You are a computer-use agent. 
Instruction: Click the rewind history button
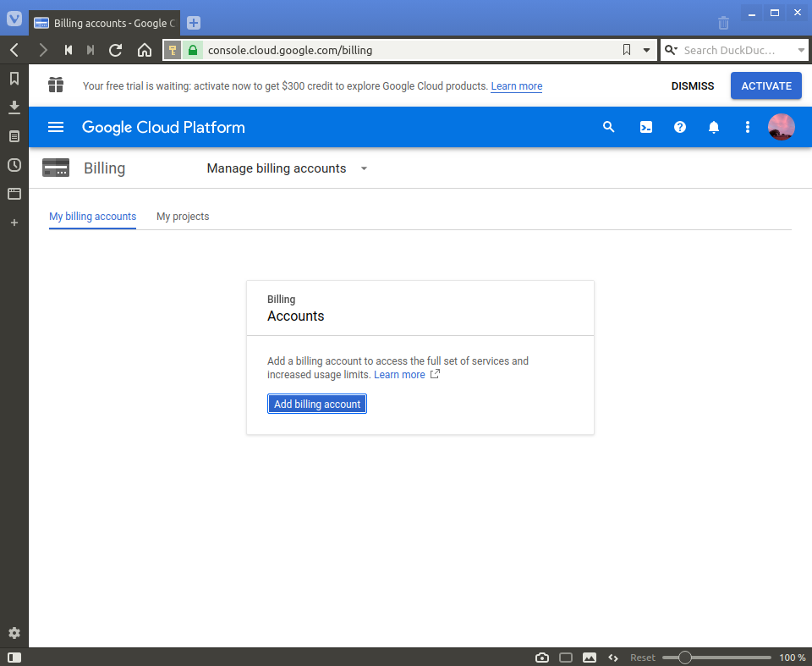coord(69,50)
